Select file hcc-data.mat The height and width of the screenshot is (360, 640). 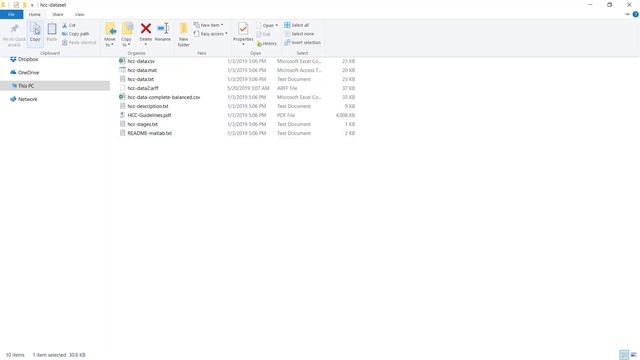142,70
